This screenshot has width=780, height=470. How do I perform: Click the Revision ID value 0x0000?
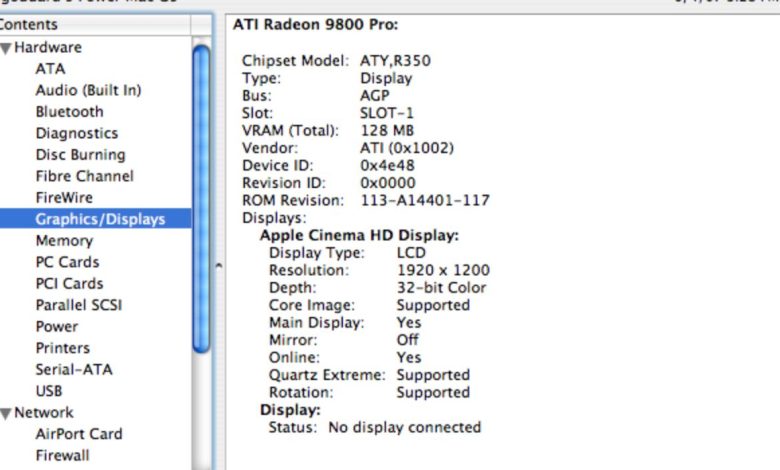388,183
